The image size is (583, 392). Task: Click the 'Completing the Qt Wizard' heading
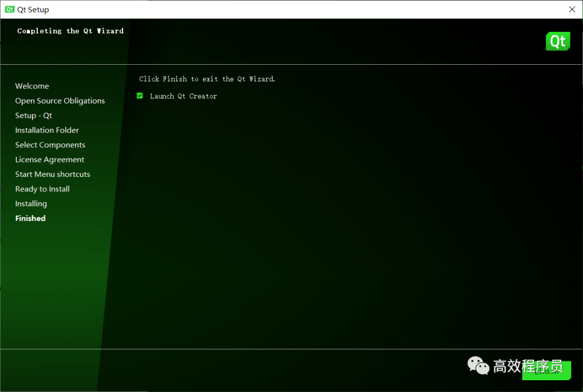[70, 31]
